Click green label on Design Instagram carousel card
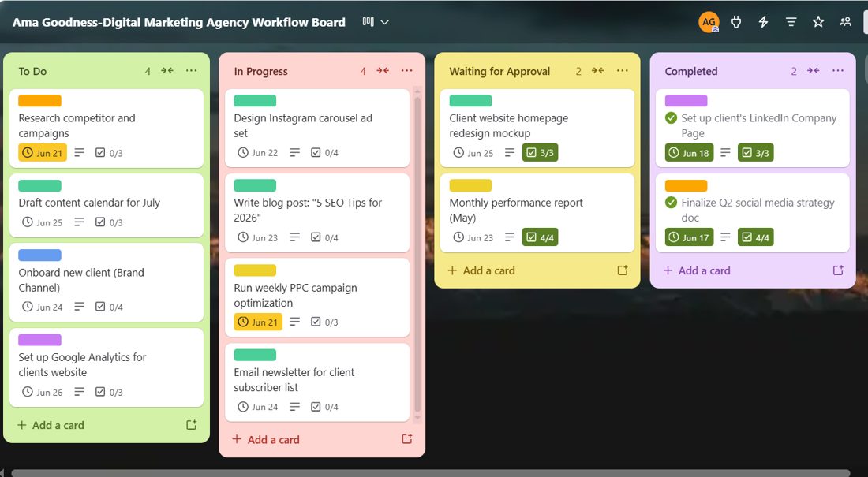 pyautogui.click(x=255, y=101)
